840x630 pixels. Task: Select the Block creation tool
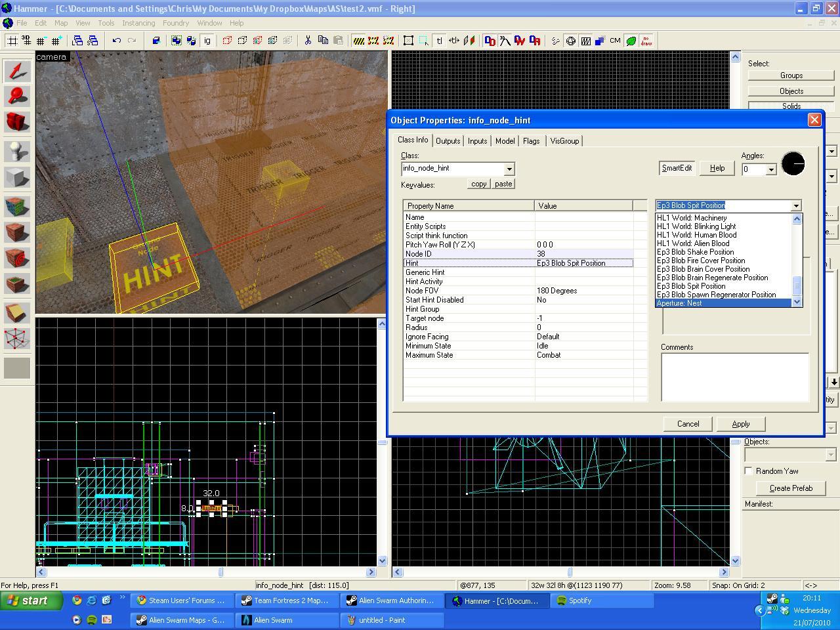pos(17,178)
